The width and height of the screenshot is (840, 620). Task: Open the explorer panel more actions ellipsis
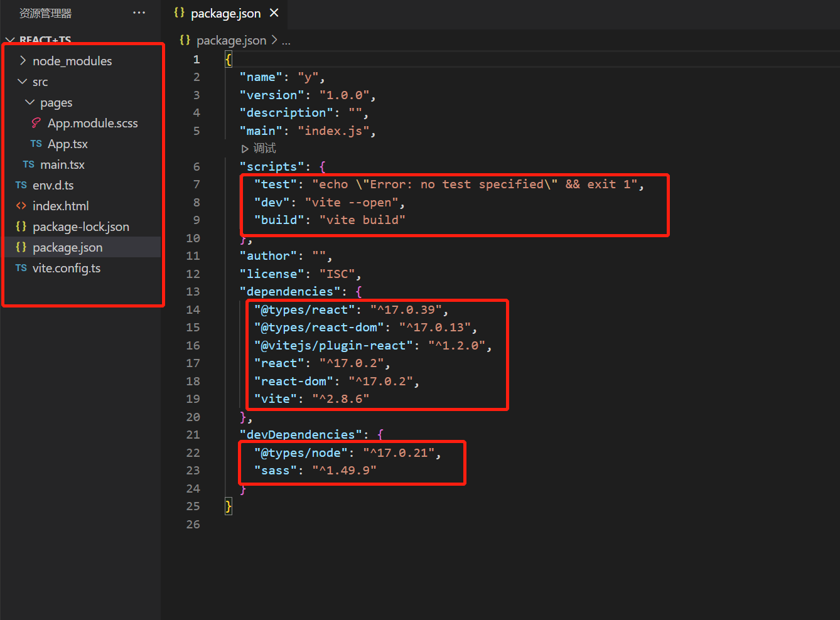[139, 13]
